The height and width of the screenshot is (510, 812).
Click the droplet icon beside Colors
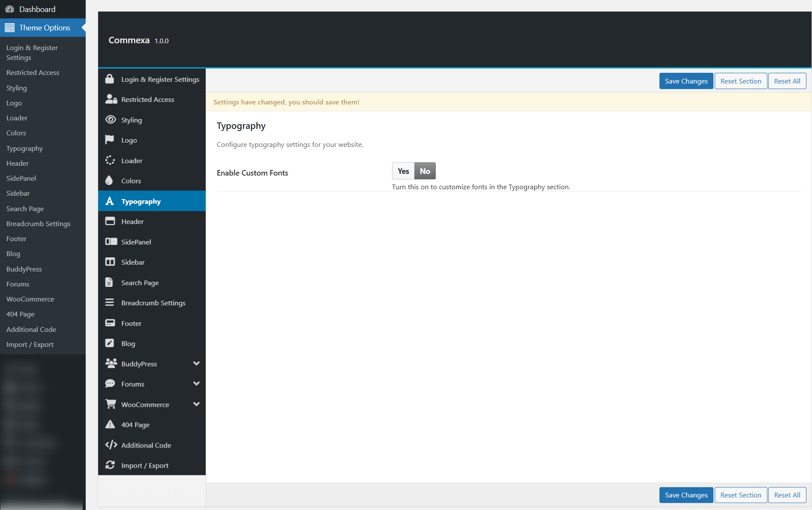click(x=109, y=180)
